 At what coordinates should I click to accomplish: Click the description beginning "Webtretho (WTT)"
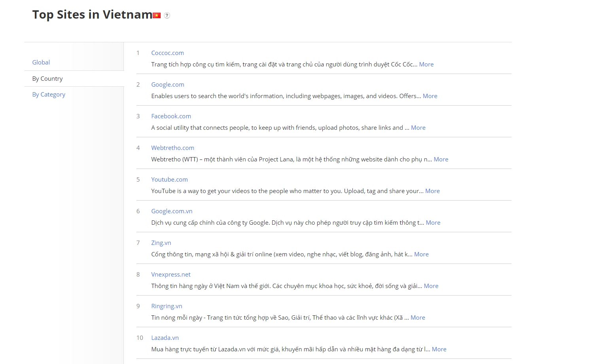point(292,159)
